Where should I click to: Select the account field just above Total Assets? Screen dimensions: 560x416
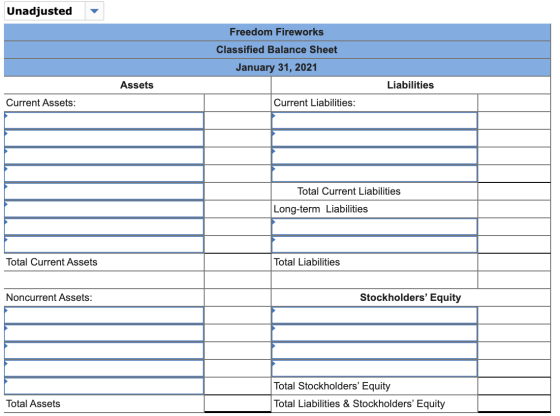pos(104,386)
